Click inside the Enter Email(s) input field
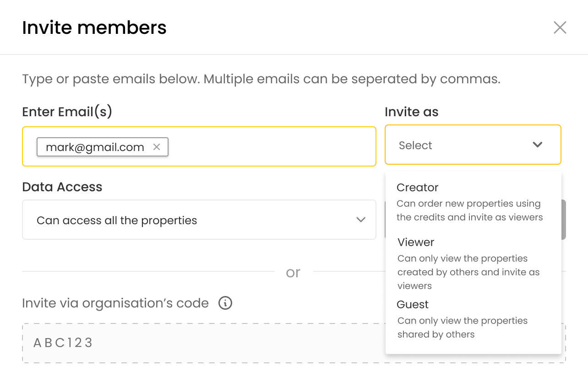 tap(270, 147)
